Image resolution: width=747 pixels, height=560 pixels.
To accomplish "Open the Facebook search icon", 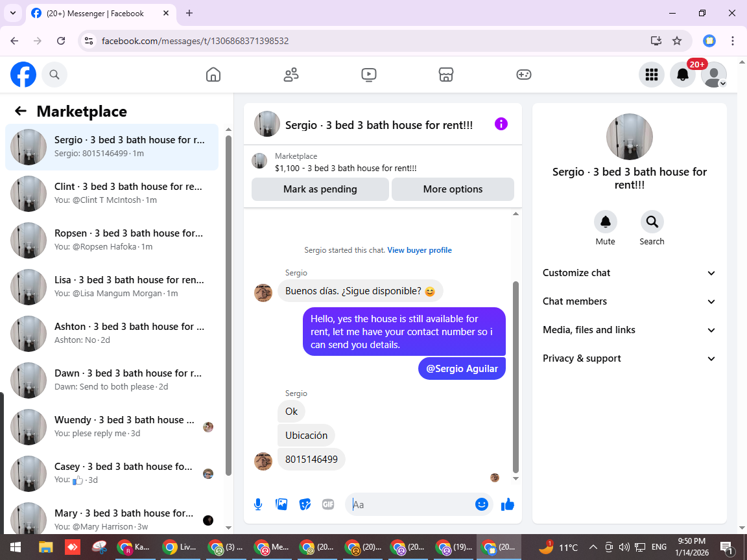I will [54, 75].
